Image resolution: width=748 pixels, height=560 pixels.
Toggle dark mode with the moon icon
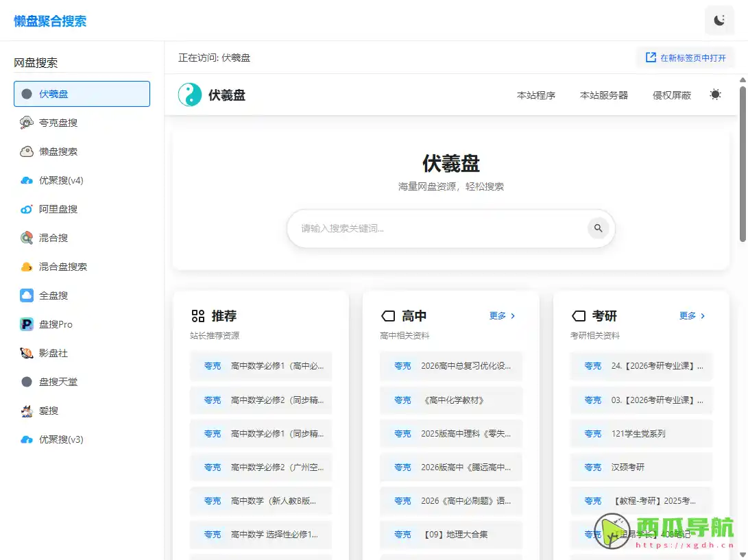coord(719,20)
